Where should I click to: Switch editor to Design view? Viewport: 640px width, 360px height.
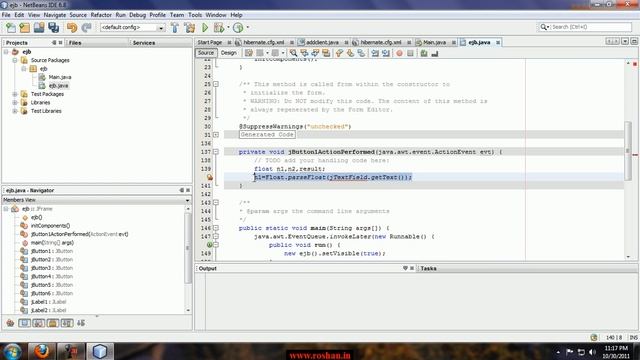point(229,53)
